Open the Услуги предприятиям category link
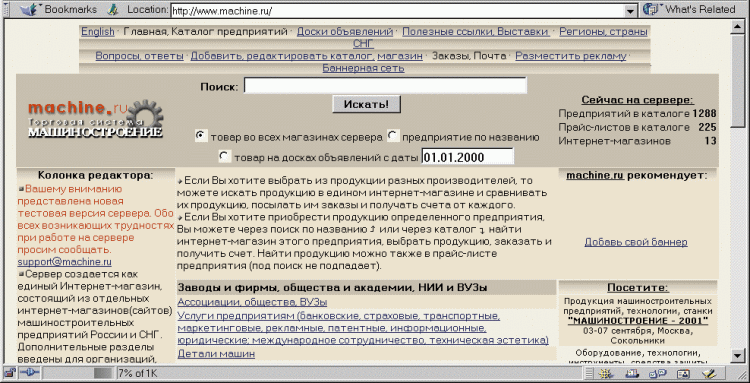This screenshot has width=750, height=383. click(x=363, y=328)
